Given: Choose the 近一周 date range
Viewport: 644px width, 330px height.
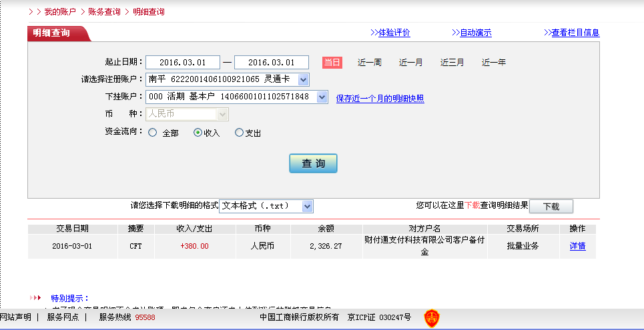Looking at the screenshot, I should (x=369, y=63).
